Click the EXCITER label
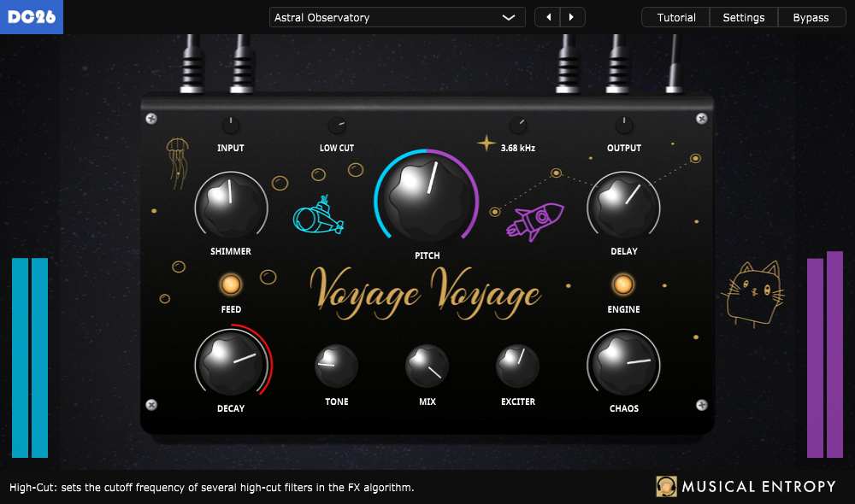 click(518, 401)
